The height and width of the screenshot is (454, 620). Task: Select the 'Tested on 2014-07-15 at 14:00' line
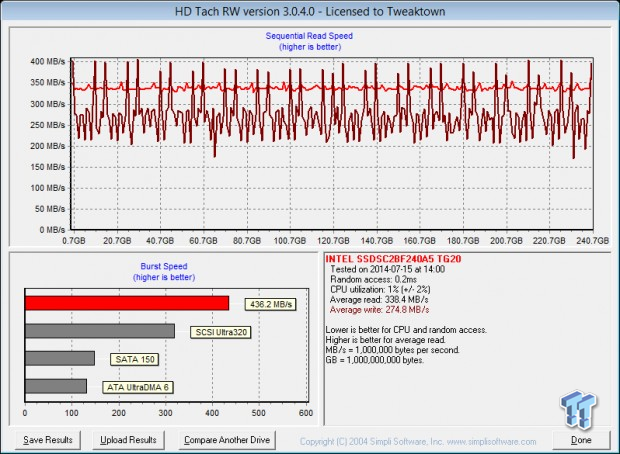387,269
